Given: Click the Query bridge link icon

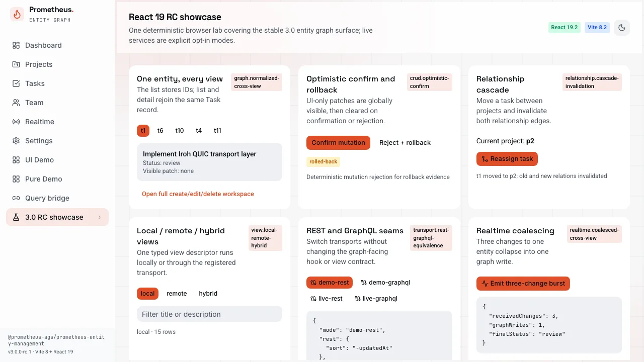Looking at the screenshot, I should [16, 198].
